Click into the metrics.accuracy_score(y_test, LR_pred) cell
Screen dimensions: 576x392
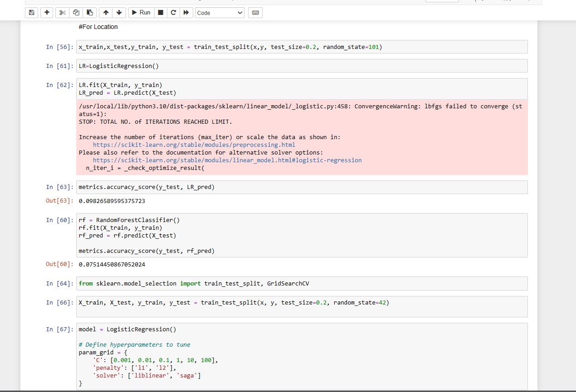click(x=302, y=187)
